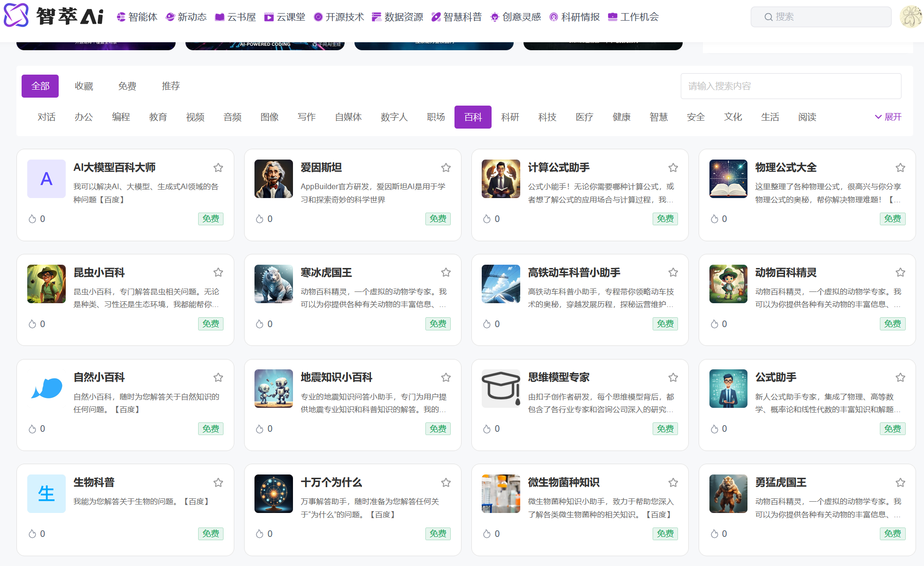The height and width of the screenshot is (566, 924).
Task: Open 数据资源 navigation item
Action: coord(398,17)
